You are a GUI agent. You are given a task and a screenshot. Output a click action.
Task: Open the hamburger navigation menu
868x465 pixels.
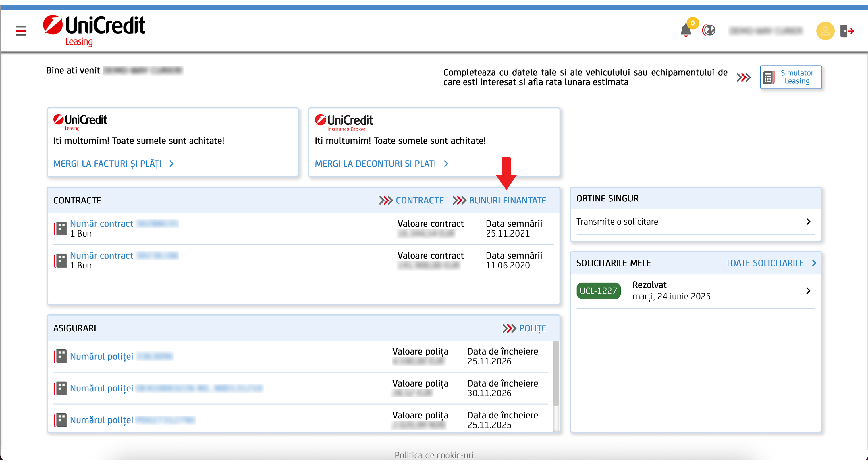(x=21, y=31)
